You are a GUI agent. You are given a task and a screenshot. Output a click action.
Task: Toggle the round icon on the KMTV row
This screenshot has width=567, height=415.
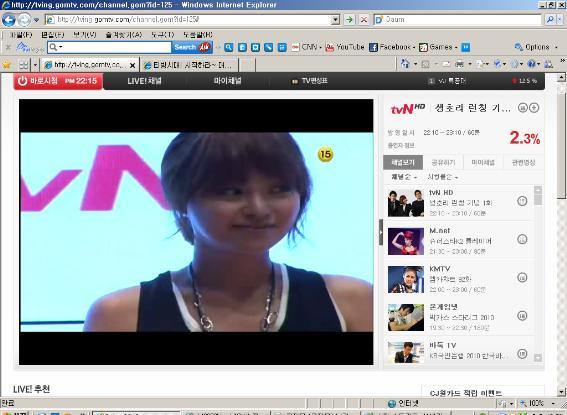[x=522, y=278]
